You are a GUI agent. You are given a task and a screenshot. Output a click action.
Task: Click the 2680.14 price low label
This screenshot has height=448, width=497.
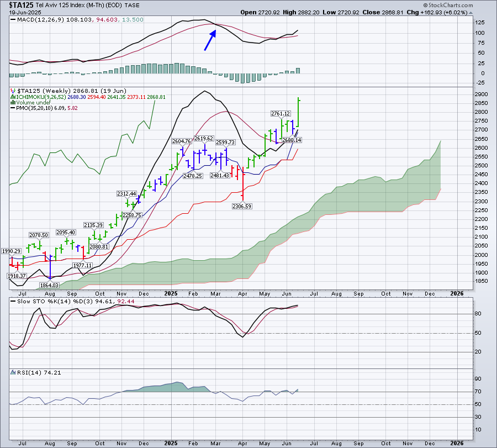tap(292, 140)
